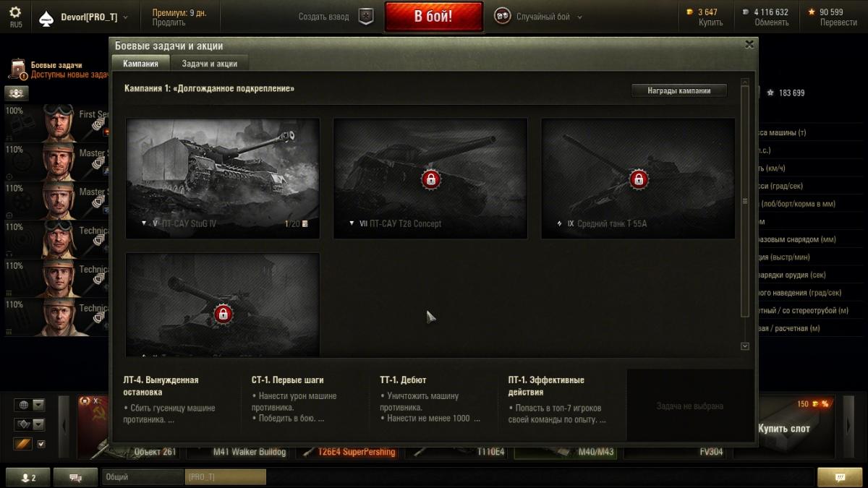This screenshot has width=868, height=488.
Task: Select the First Sergeant crew member at 100%
Action: pos(56,123)
